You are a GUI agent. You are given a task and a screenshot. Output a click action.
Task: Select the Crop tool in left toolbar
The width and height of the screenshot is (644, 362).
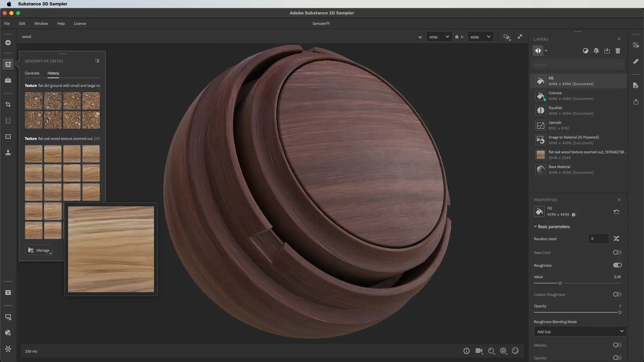[8, 104]
